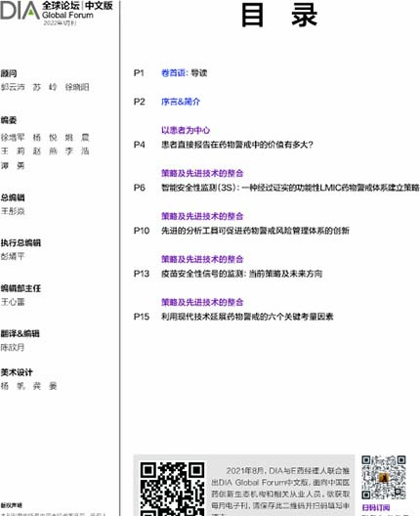
Task: Open the 序言&简介 link
Action: (x=181, y=102)
